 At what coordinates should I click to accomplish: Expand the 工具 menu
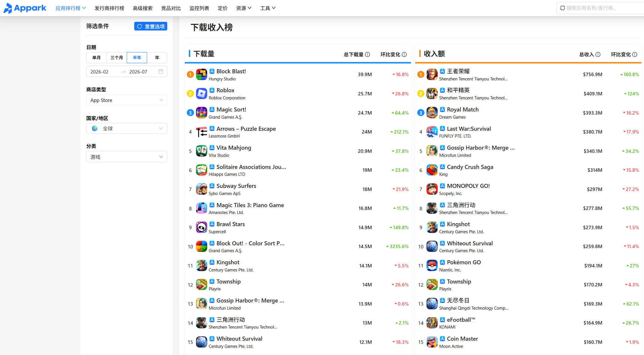268,8
